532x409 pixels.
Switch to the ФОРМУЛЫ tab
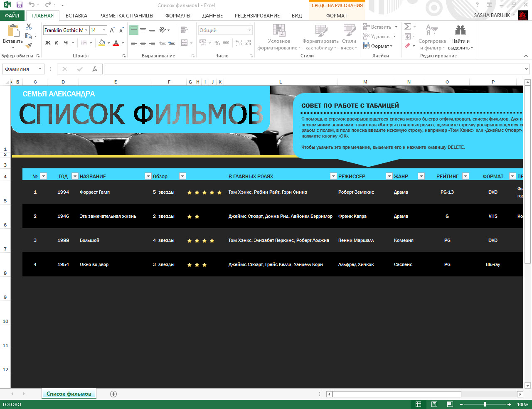pyautogui.click(x=178, y=16)
